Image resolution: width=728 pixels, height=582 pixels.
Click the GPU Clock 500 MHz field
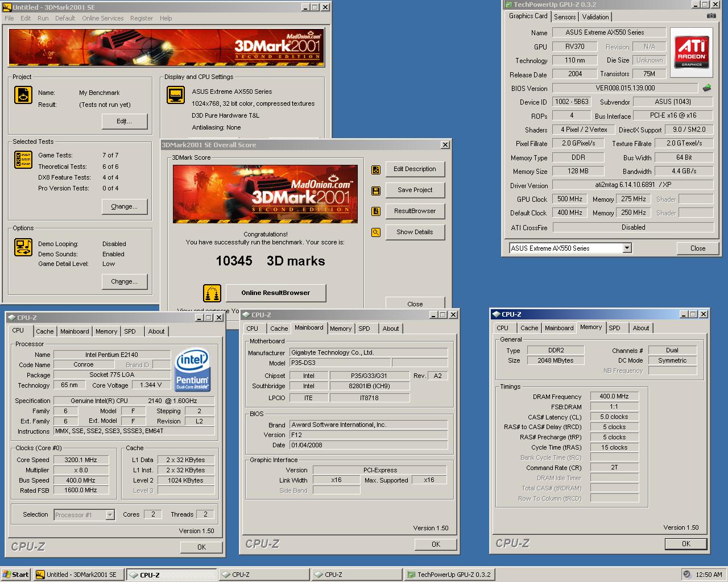[570, 199]
